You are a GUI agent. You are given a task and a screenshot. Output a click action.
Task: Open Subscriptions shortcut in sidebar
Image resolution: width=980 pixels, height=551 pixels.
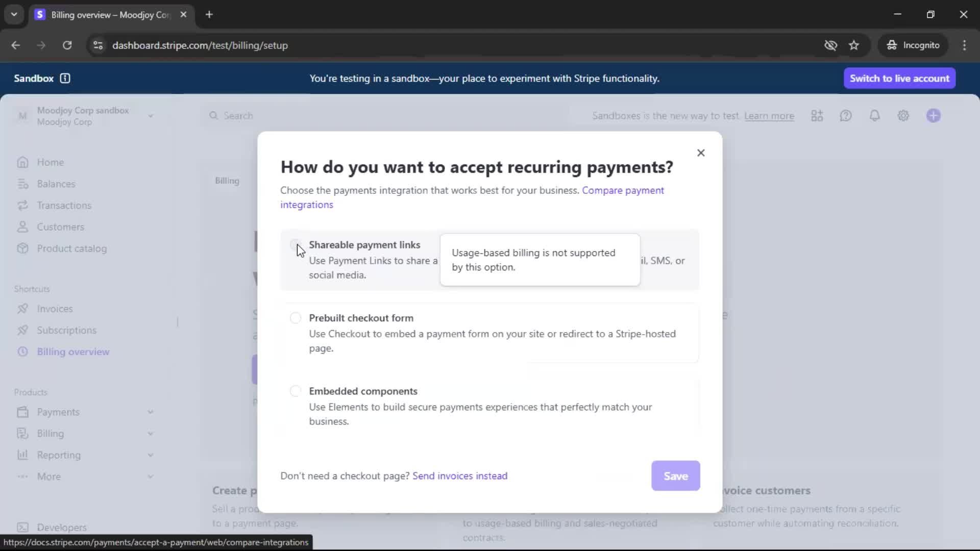66,331
